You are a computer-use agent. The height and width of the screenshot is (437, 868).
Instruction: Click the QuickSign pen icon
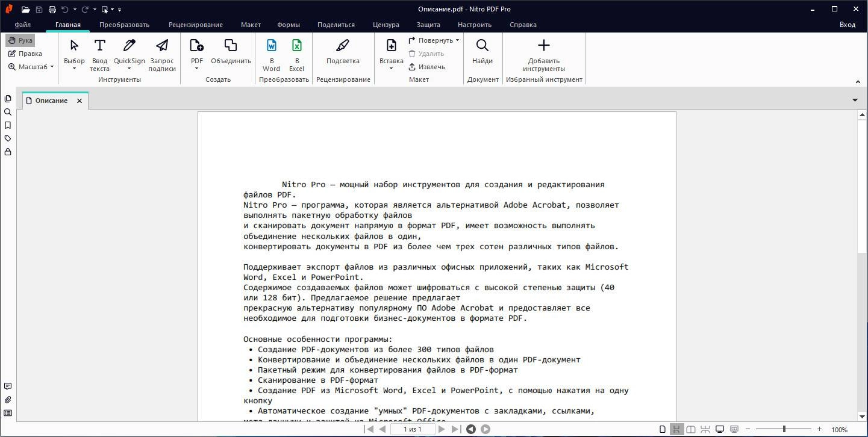[x=129, y=46]
